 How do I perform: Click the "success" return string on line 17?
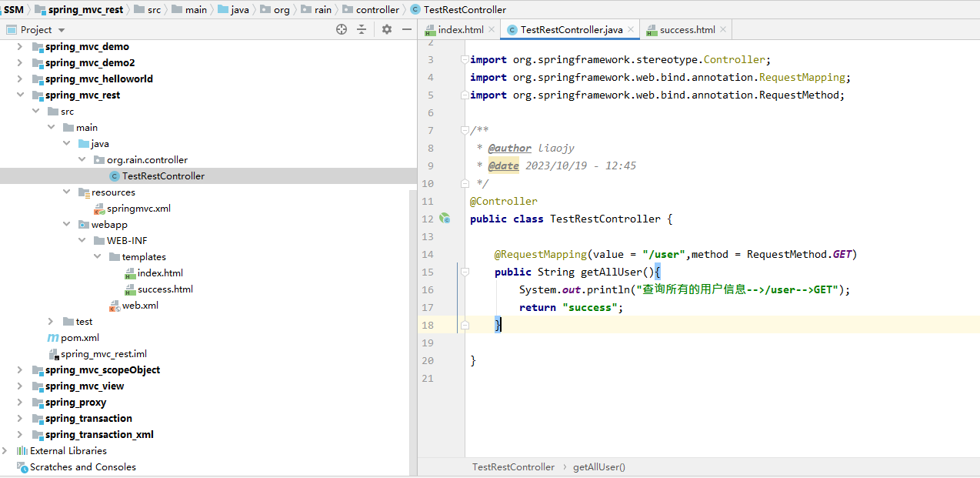point(590,307)
